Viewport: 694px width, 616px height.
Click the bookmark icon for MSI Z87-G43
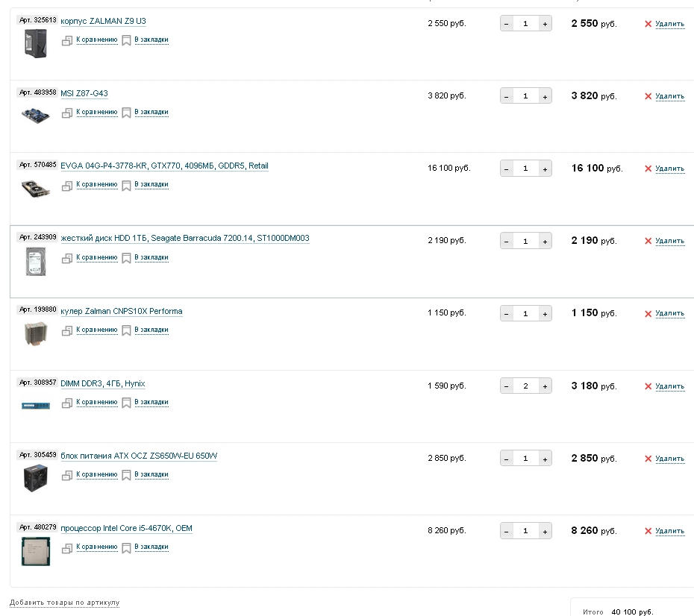(x=127, y=113)
